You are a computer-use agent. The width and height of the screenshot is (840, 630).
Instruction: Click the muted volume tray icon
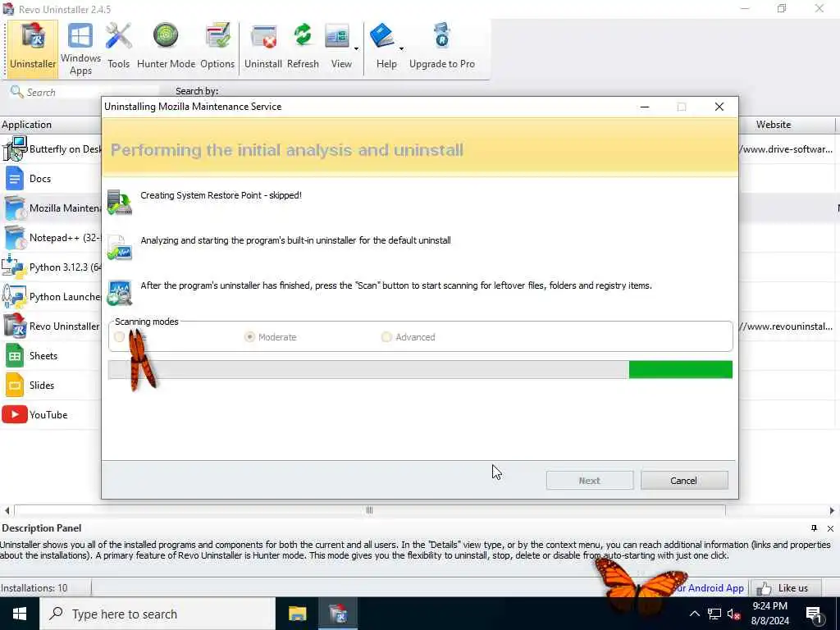point(734,614)
